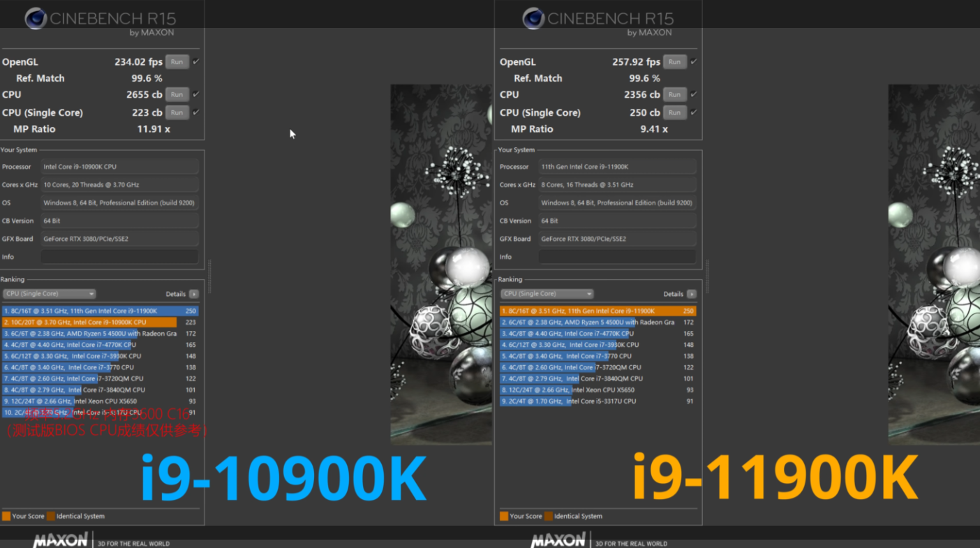Click the render preview image in the i9-10900K window
Screen dimensions: 980x548
[x=441, y=265]
